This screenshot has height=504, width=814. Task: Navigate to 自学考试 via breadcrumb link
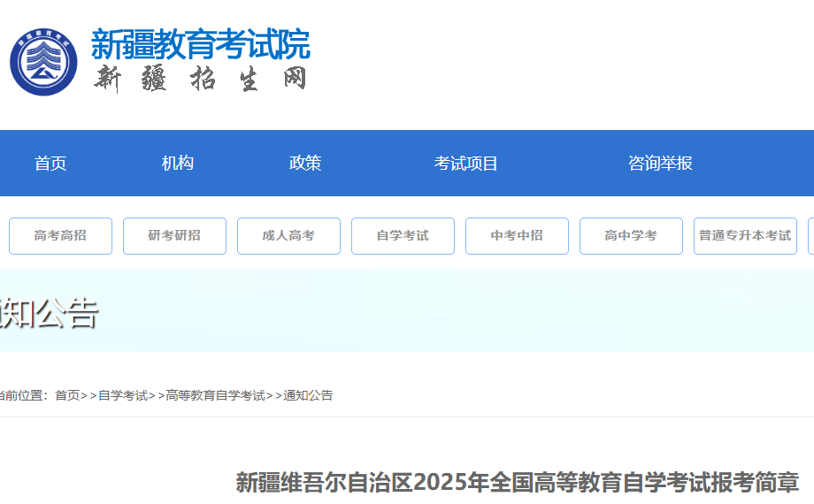pos(123,396)
